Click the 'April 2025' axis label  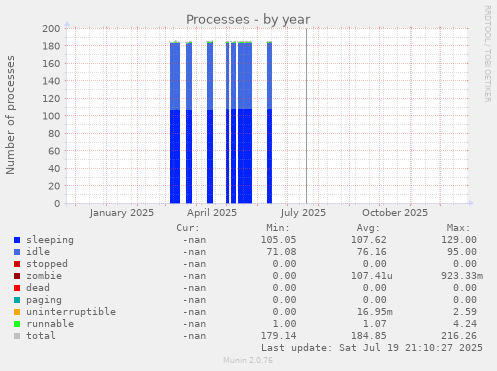(212, 213)
